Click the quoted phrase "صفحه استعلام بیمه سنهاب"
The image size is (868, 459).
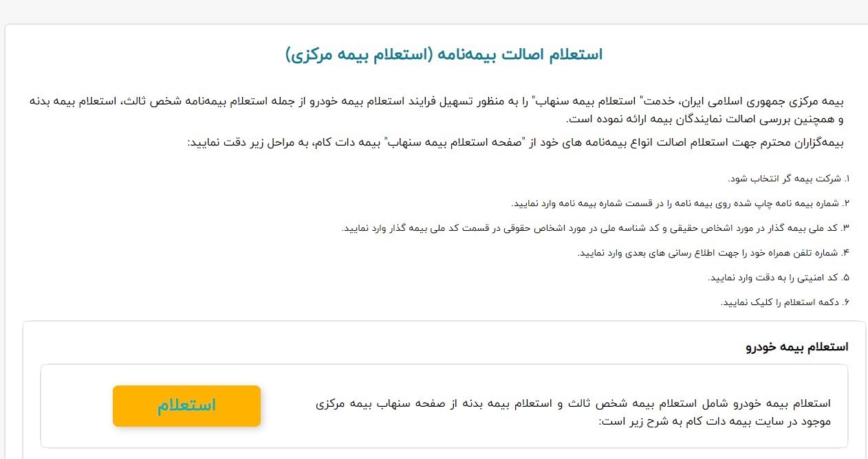click(x=456, y=143)
